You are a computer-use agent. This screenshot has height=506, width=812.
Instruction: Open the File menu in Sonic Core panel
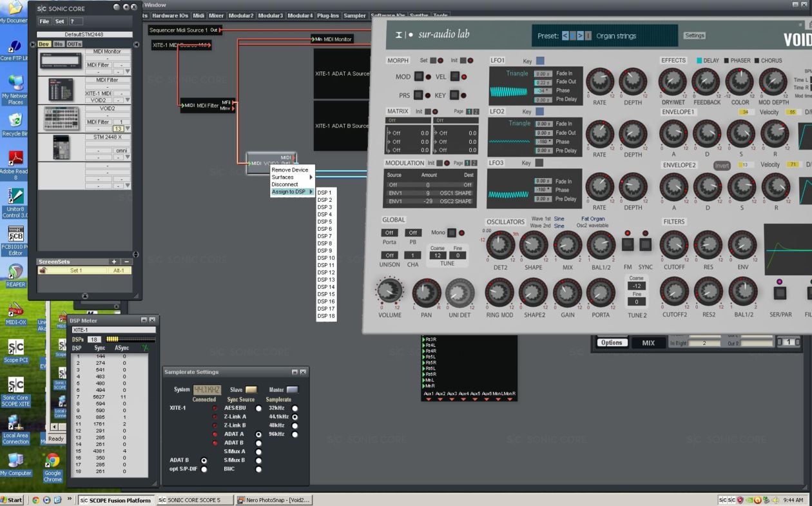click(x=44, y=21)
